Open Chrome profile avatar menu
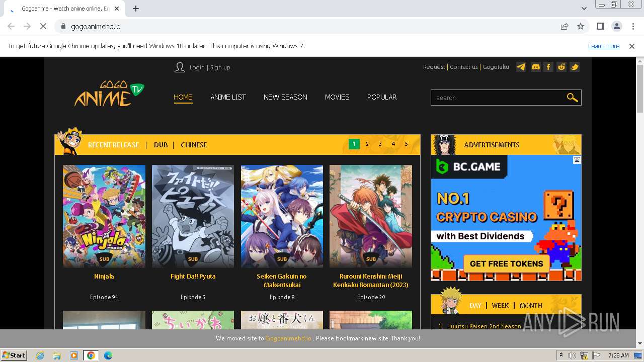This screenshot has height=362, width=644. point(616,26)
